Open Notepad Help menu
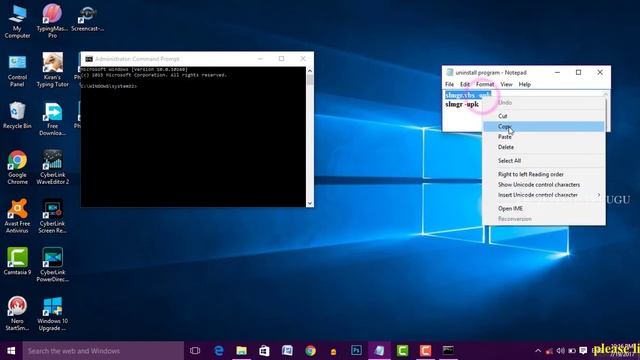 [524, 84]
